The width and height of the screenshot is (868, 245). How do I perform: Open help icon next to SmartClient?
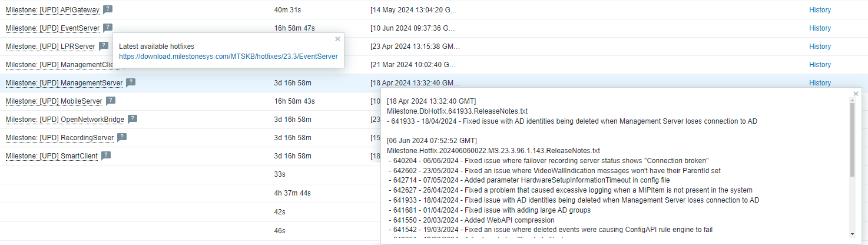106,155
